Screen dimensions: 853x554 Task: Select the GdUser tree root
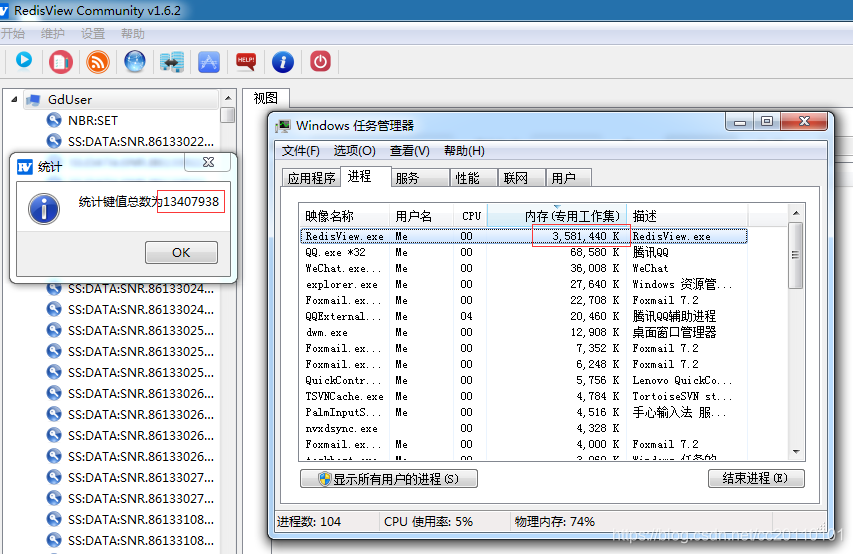[x=70, y=100]
